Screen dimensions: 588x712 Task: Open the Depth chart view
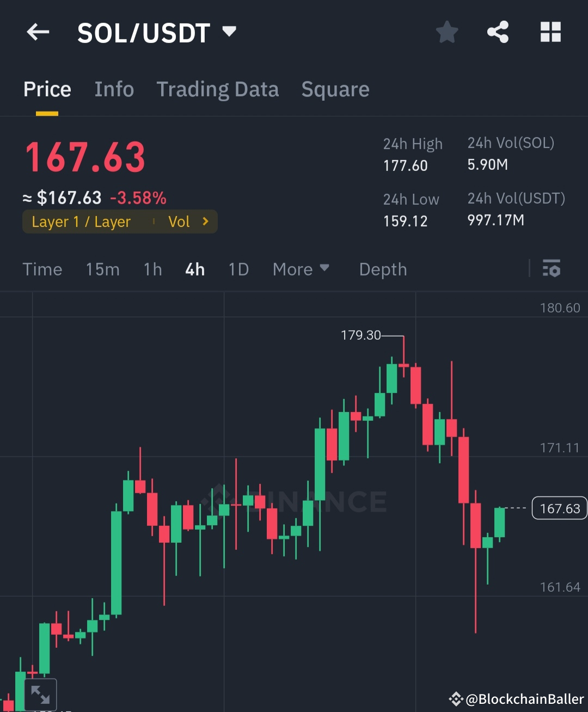click(x=383, y=269)
